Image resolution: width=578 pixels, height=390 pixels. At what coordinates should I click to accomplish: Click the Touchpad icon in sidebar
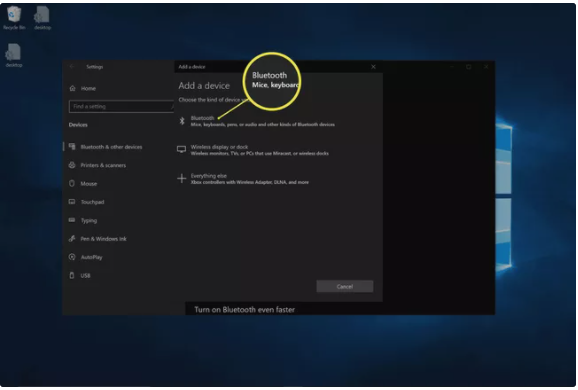(x=72, y=202)
